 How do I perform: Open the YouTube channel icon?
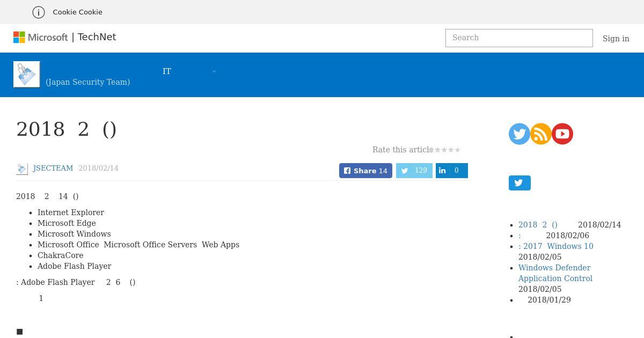point(562,134)
